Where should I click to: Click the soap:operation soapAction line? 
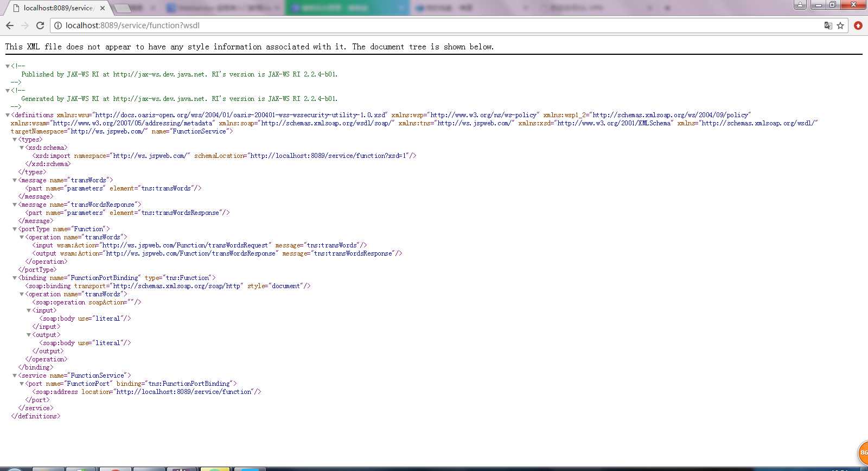click(x=87, y=302)
